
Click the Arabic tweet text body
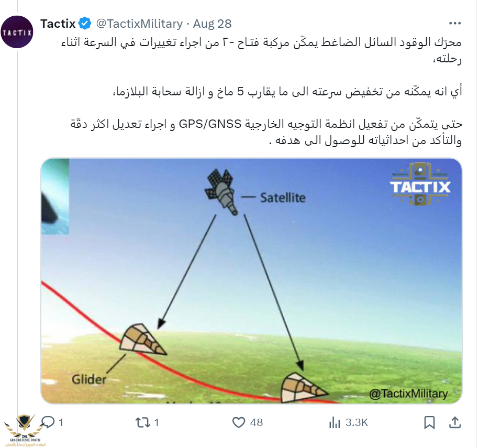[262, 92]
